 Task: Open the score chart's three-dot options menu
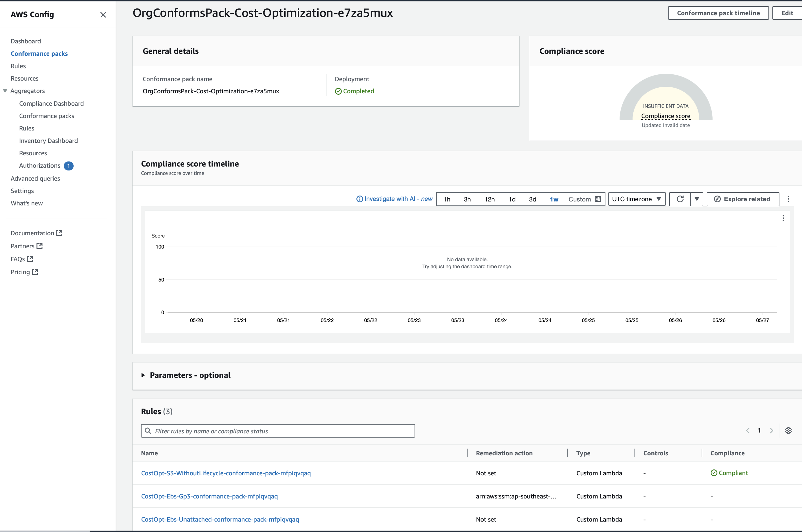pyautogui.click(x=783, y=218)
